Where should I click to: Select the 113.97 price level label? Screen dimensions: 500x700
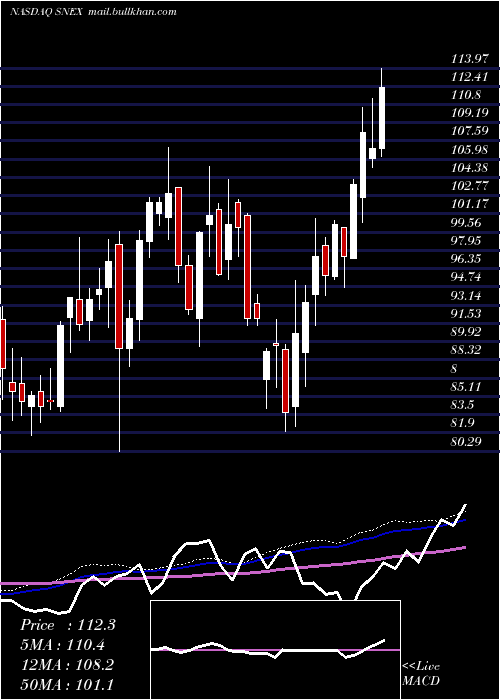[x=468, y=58]
